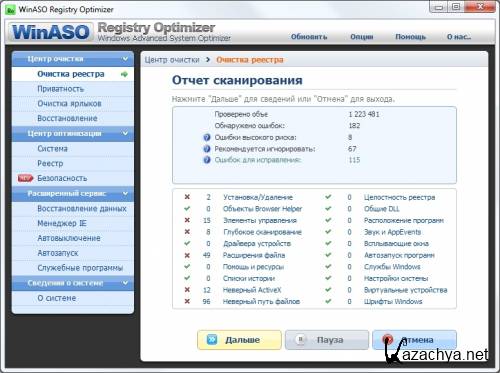
Task: Click the Пауза button
Action: click(327, 340)
